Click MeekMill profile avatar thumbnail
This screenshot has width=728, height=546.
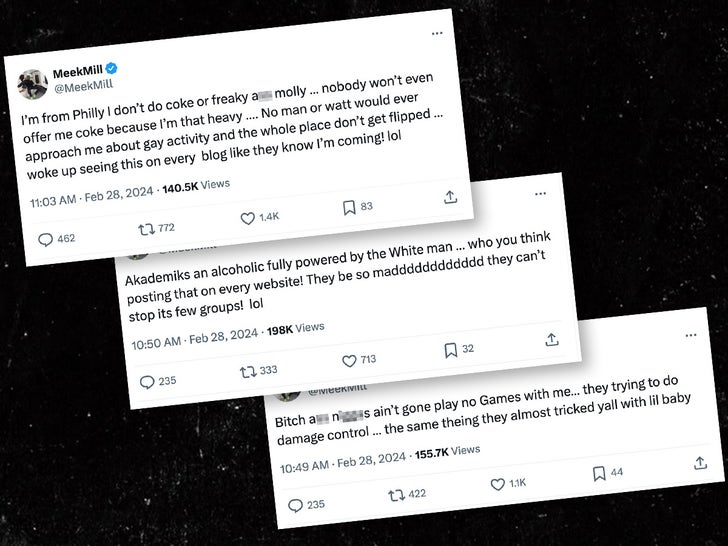33,84
